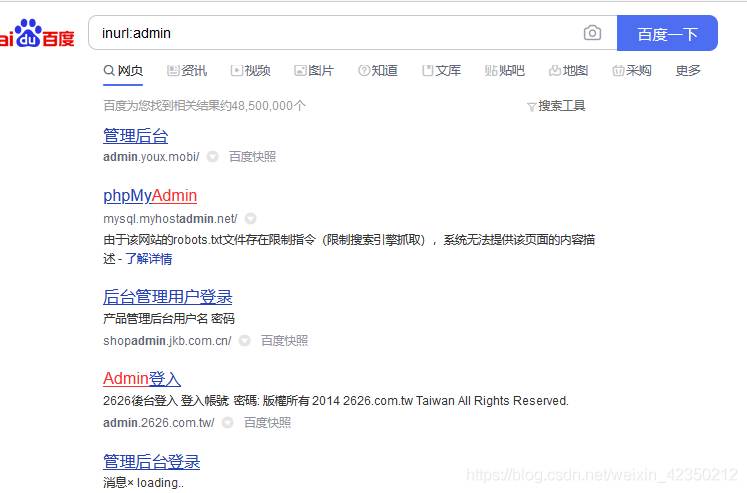Open the Admin登入 result link

(x=142, y=379)
